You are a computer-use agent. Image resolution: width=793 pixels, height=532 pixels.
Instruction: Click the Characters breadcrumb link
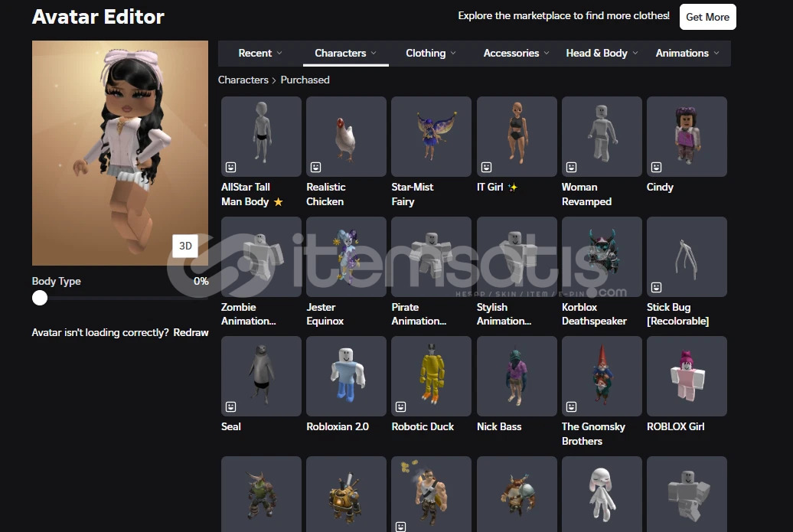point(243,80)
